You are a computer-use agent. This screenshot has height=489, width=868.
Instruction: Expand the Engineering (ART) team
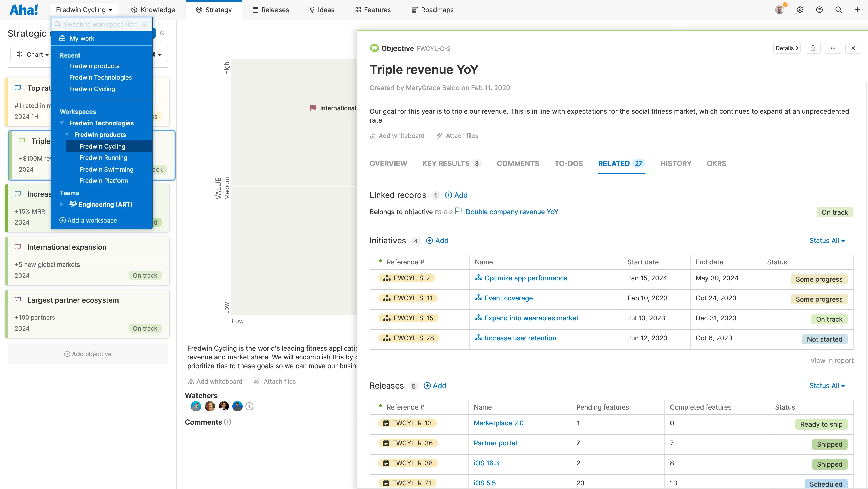pos(62,205)
